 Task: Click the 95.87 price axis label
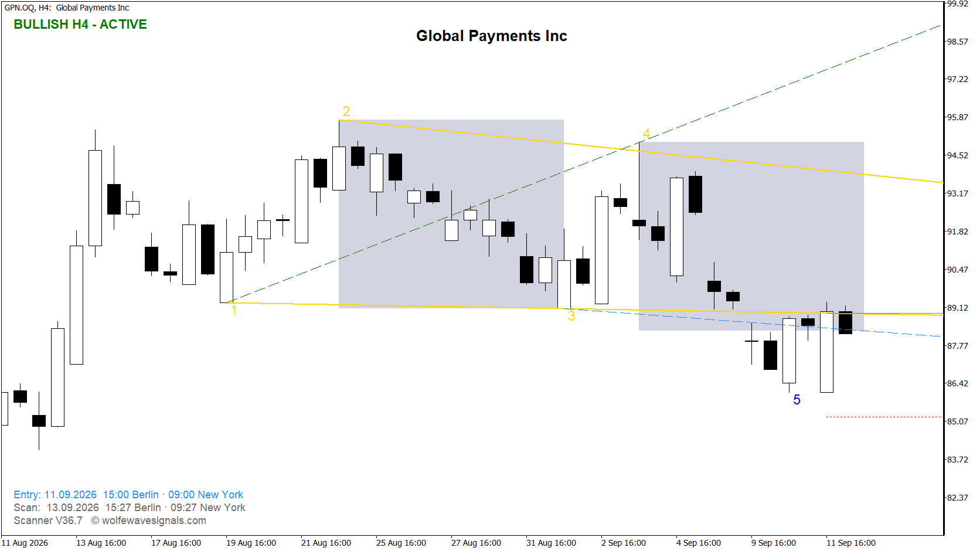tap(957, 117)
